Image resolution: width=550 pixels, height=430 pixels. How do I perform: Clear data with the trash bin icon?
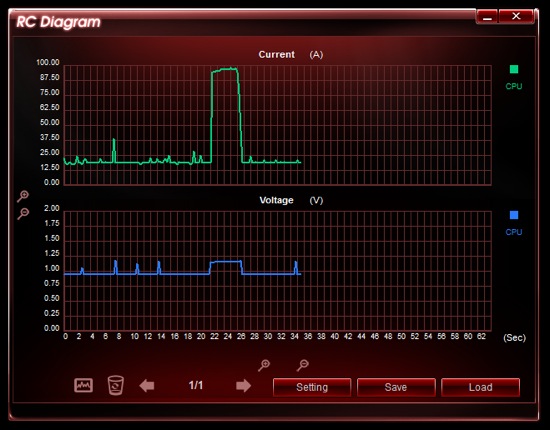pyautogui.click(x=115, y=385)
